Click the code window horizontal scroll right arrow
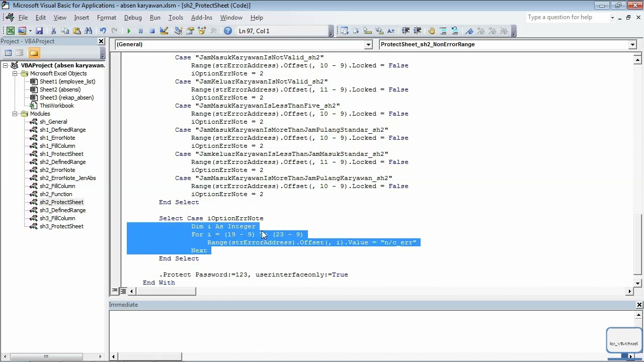The width and height of the screenshot is (644, 362). point(629,291)
